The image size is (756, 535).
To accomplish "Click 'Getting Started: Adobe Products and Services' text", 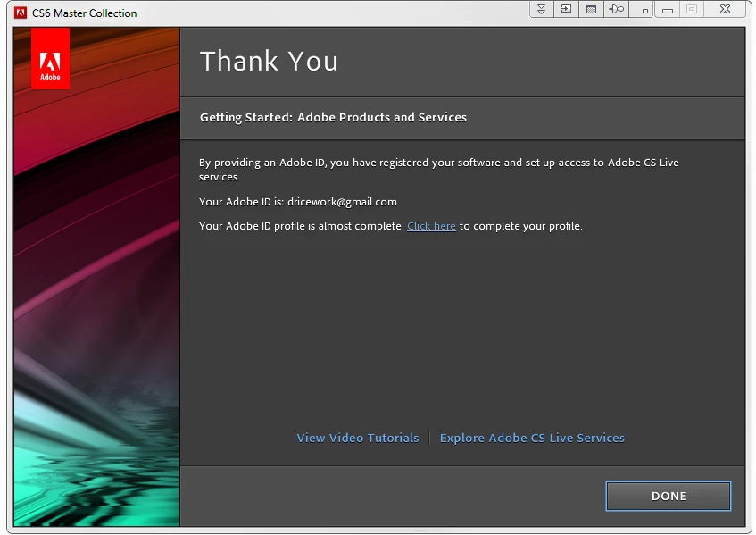I will pyautogui.click(x=333, y=117).
